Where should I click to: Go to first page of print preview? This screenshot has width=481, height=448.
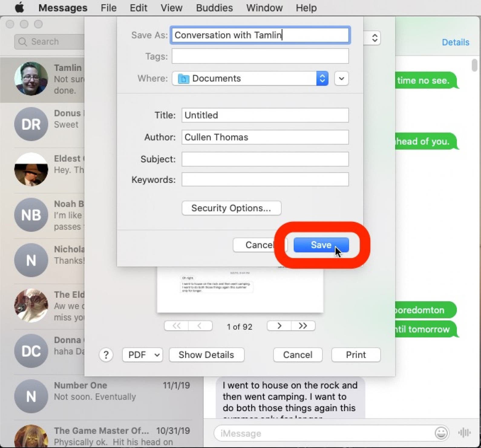[176, 326]
